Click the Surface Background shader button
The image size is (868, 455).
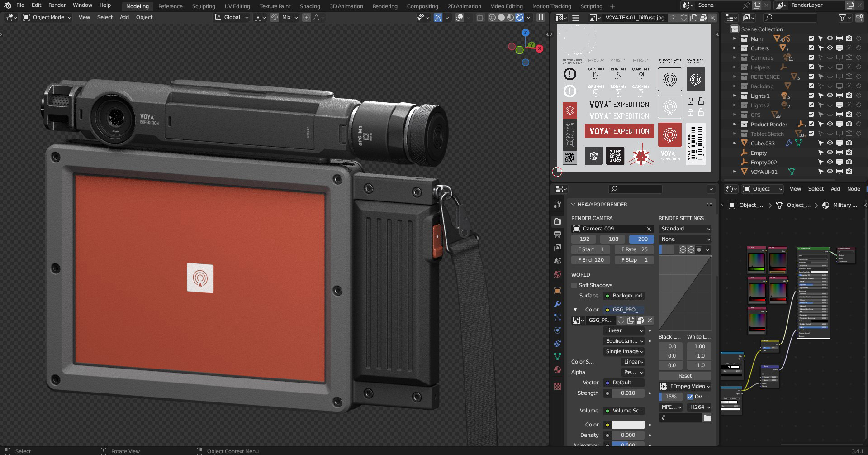tap(624, 296)
